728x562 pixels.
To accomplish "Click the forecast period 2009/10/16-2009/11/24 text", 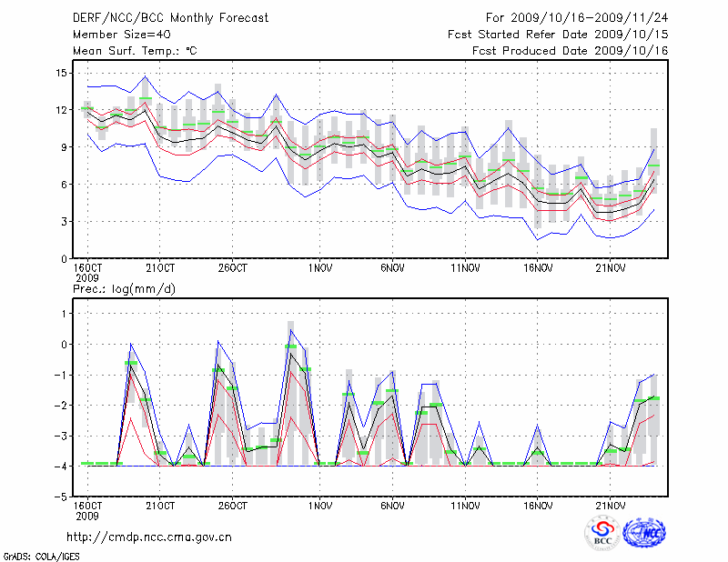I will [x=577, y=17].
